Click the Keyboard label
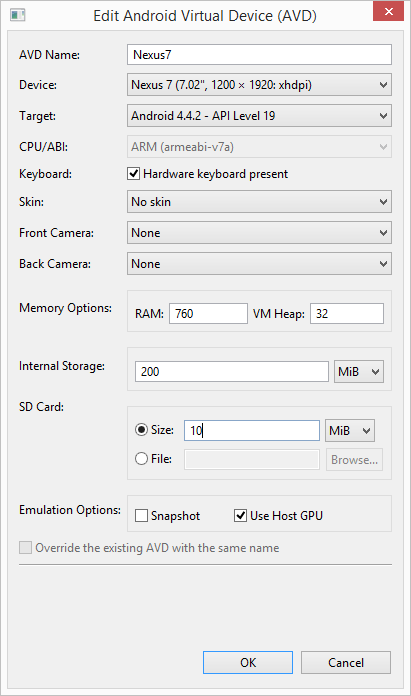 [45, 174]
